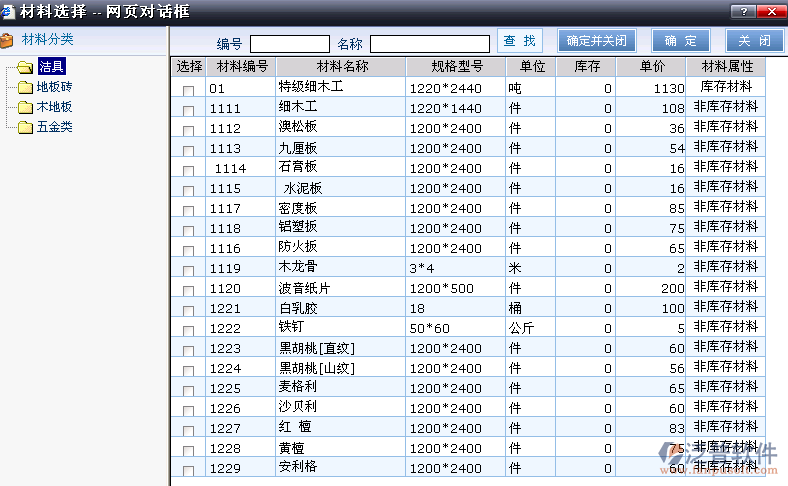
Task: Focus the 名称 input field
Action: pyautogui.click(x=430, y=44)
